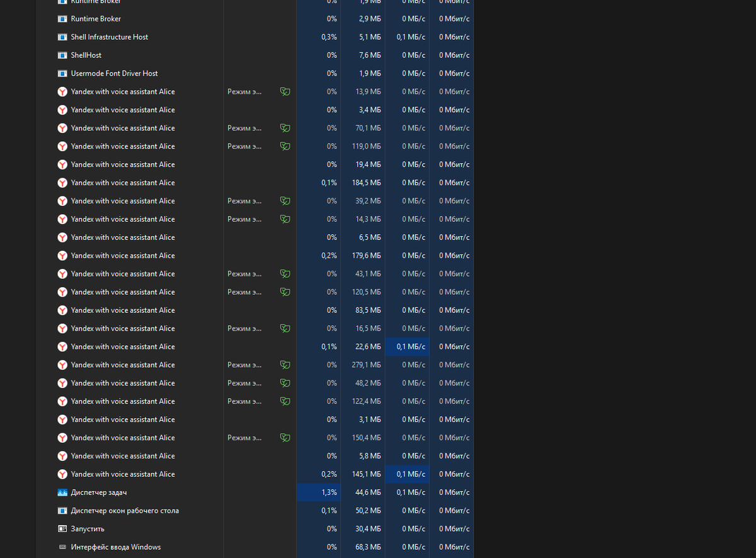This screenshot has height=558, width=756.
Task: Click the 50,2 МБ memory value
Action: 369,511
